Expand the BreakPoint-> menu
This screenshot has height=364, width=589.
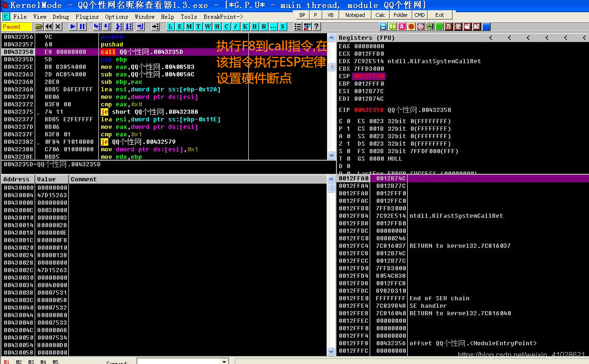(x=223, y=16)
